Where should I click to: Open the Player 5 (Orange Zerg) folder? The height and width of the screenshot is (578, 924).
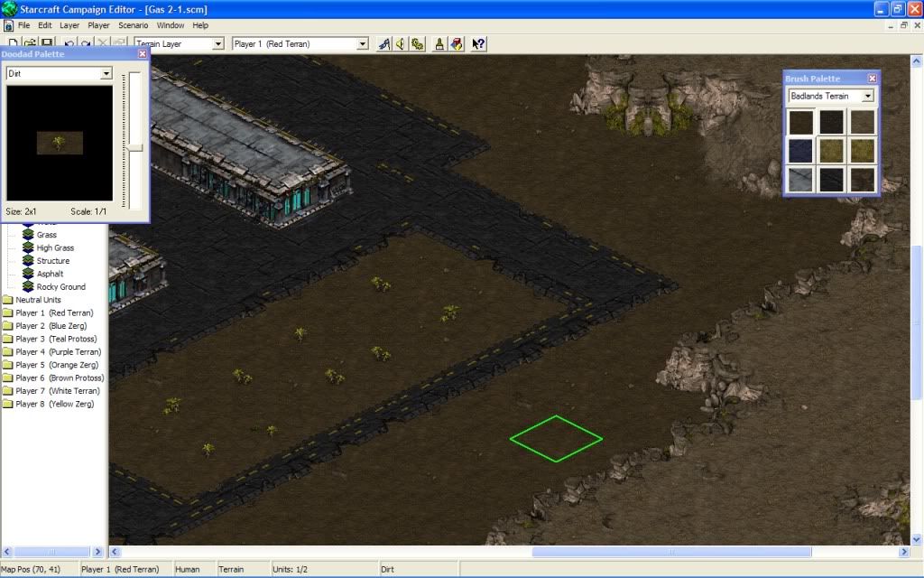click(x=51, y=365)
